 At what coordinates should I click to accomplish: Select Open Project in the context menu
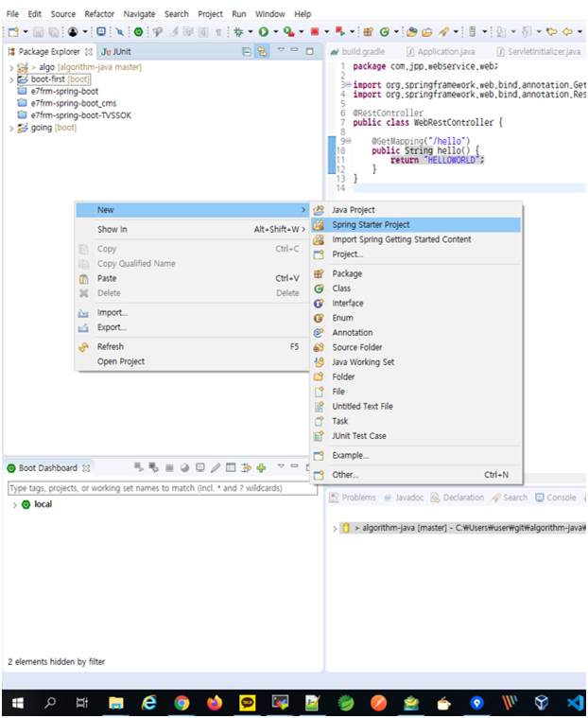pos(192,361)
